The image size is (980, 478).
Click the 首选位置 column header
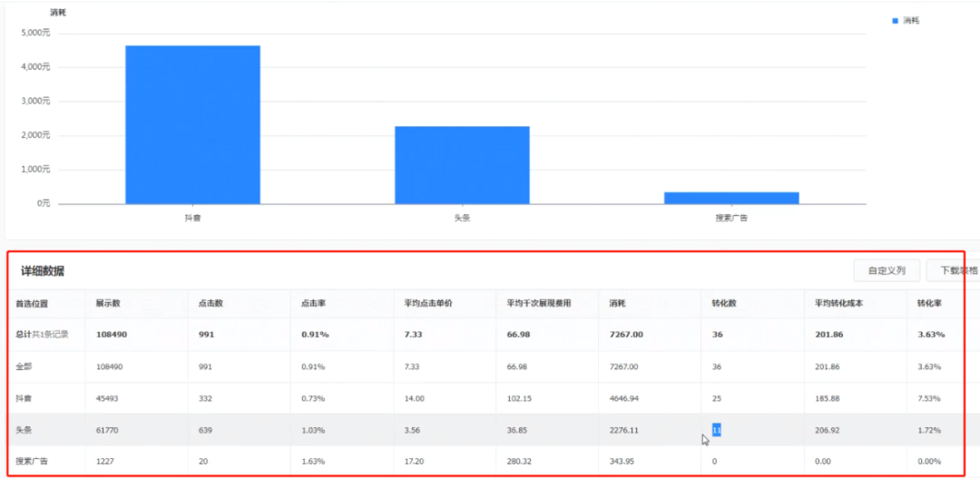point(32,304)
